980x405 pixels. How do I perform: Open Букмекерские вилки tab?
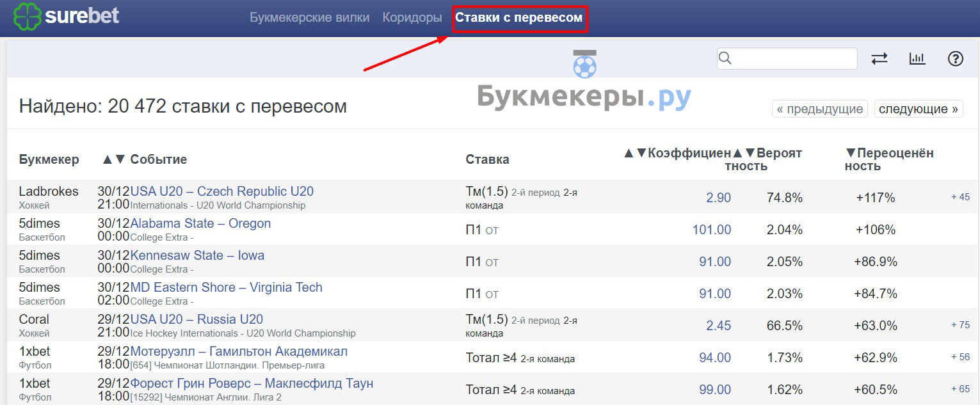click(310, 17)
